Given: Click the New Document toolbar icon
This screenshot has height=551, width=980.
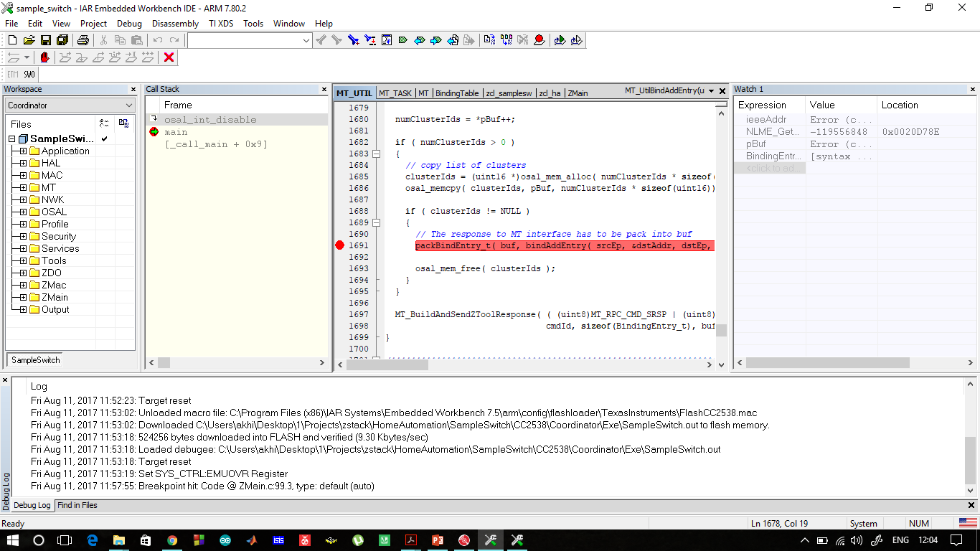Looking at the screenshot, I should point(12,40).
